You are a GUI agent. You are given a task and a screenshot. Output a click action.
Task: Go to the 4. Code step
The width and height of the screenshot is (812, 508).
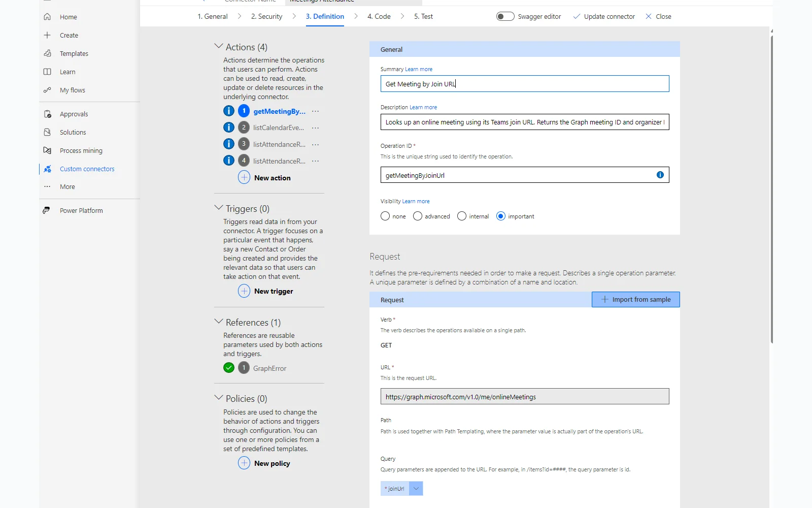(379, 16)
